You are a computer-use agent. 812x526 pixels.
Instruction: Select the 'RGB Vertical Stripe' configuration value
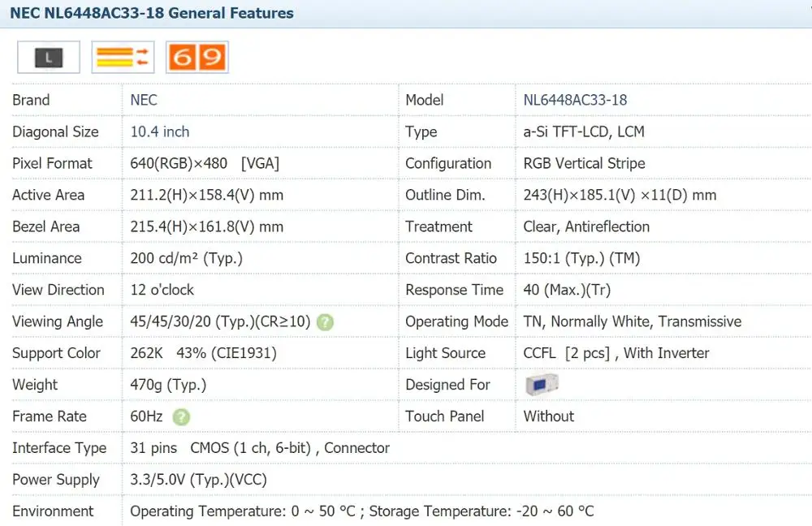(584, 164)
